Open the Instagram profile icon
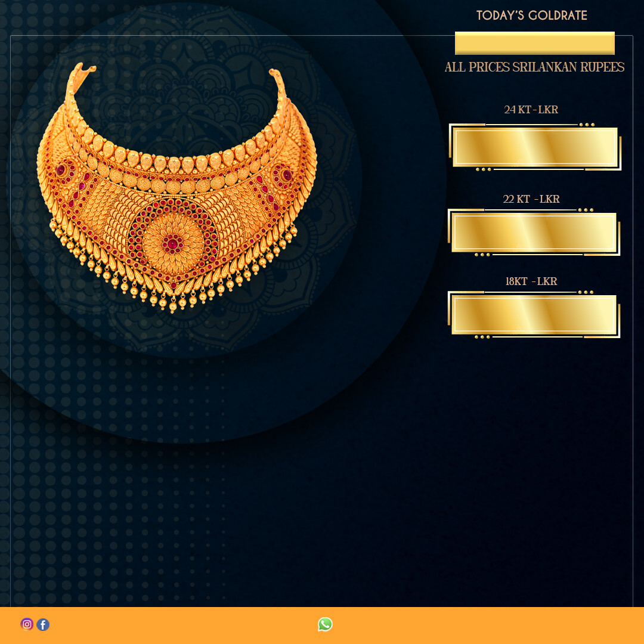The image size is (644, 644). click(x=27, y=624)
